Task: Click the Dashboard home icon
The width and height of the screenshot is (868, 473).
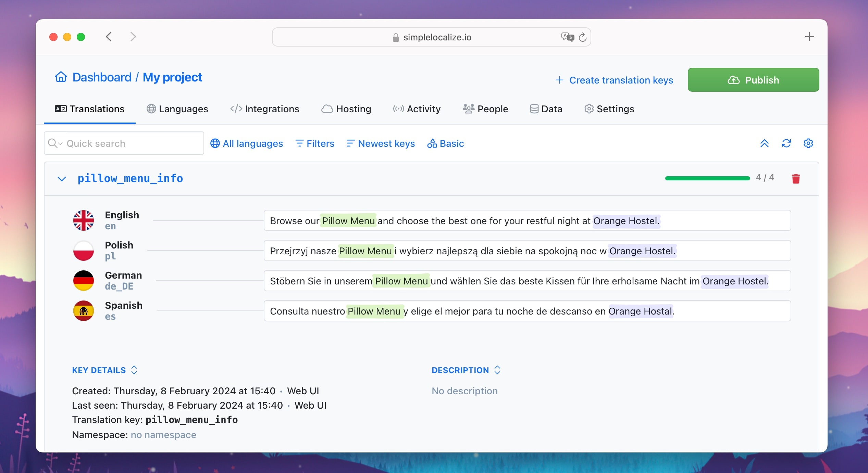Action: pyautogui.click(x=61, y=77)
